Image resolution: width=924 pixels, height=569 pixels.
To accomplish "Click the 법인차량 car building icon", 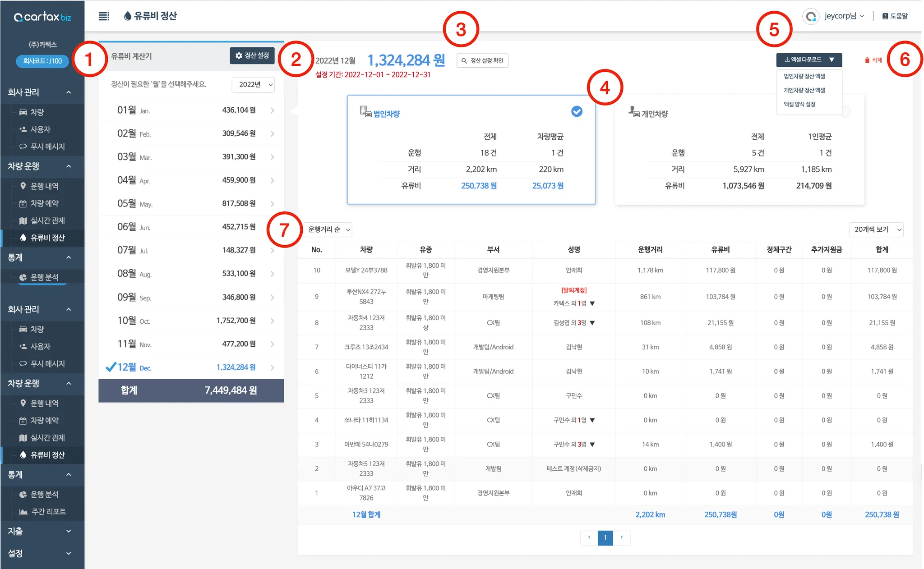I will pyautogui.click(x=365, y=111).
